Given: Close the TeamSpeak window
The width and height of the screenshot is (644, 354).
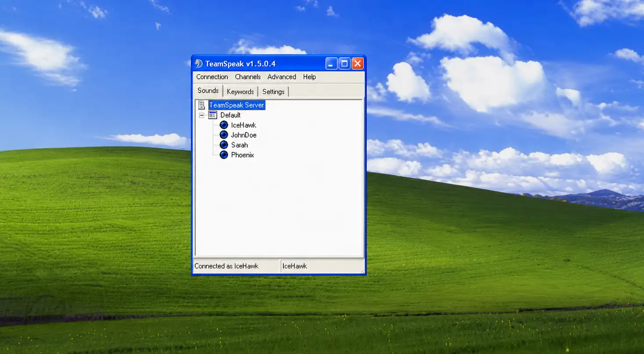Looking at the screenshot, I should coord(358,64).
